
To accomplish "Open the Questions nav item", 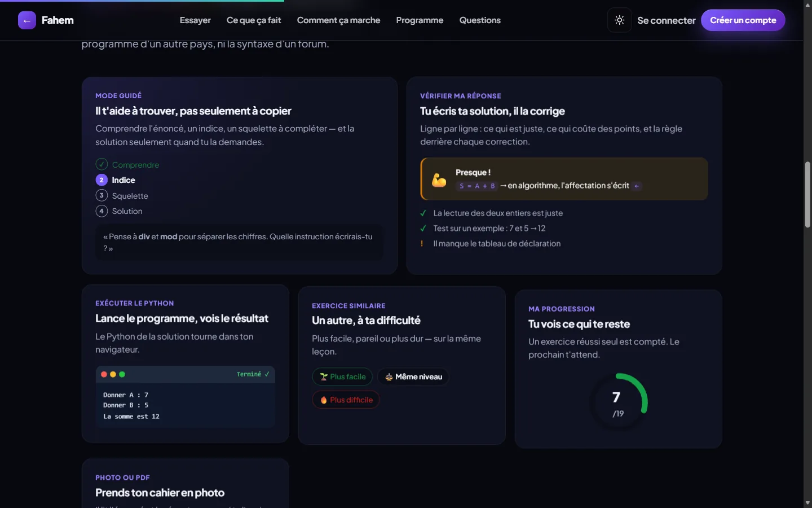I will tap(480, 20).
